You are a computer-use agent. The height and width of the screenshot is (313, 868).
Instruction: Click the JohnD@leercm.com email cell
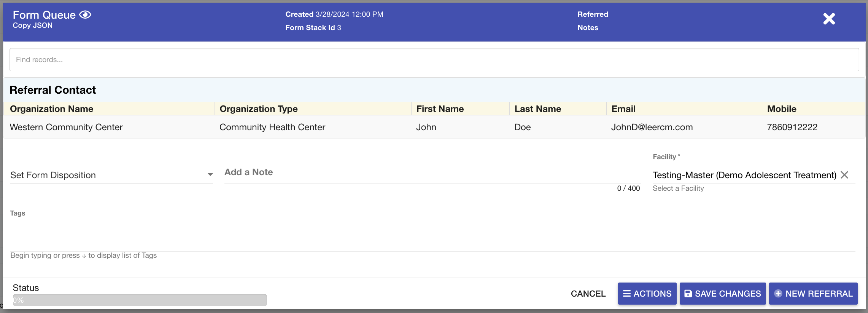[x=652, y=127]
